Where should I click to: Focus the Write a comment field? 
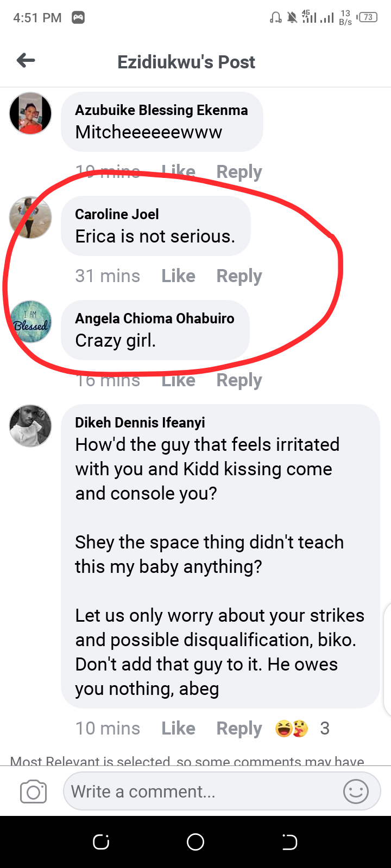pyautogui.click(x=201, y=792)
